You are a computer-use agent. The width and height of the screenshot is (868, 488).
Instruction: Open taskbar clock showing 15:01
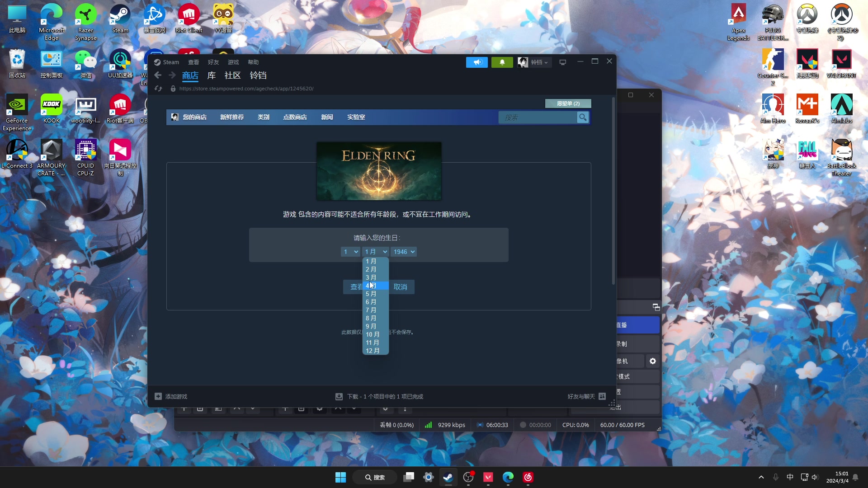tap(837, 477)
